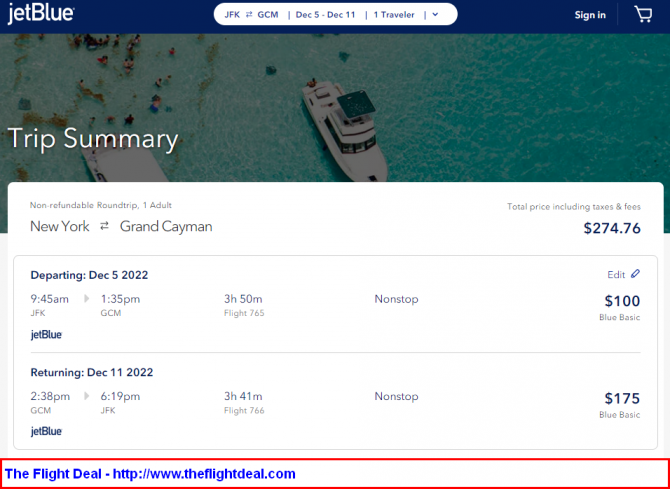Click the $175 returning fare
Viewport: 670px width, 489px height.
coord(622,398)
